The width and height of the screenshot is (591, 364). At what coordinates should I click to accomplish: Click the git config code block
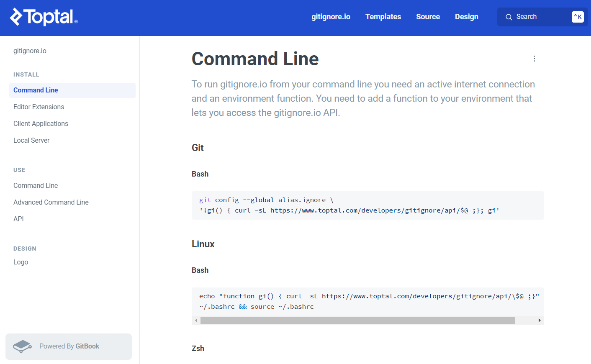point(368,205)
